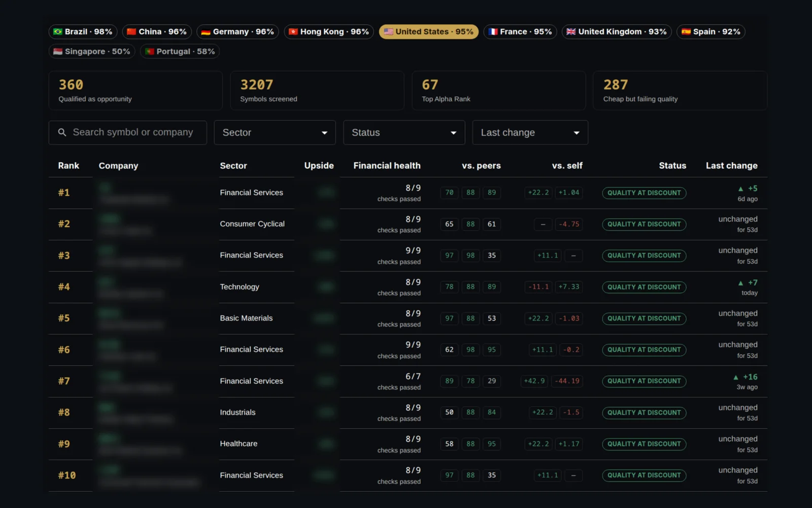Switch to Germany 96% market
Screen dimensions: 812x508
(x=238, y=31)
